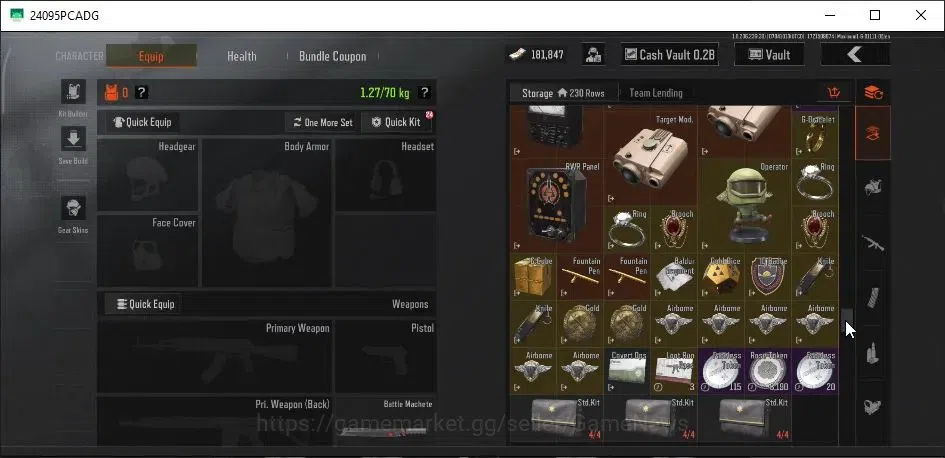The width and height of the screenshot is (945, 458).
Task: Click the back arrow button
Action: tap(855, 55)
